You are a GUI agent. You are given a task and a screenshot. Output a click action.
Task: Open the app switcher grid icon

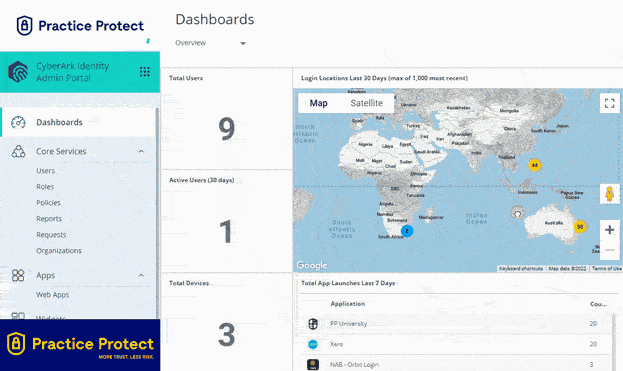[145, 72]
